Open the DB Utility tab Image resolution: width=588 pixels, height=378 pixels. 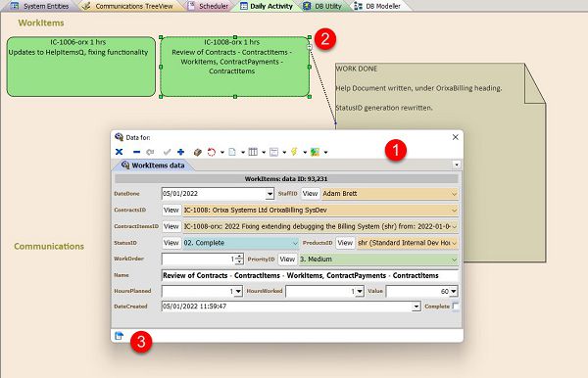(322, 6)
